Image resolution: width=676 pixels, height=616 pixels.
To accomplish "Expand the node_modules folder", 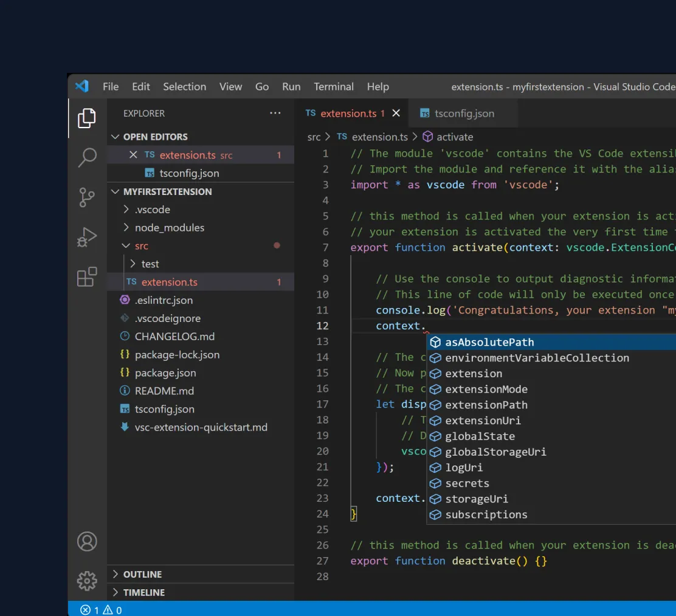I will coord(169,228).
